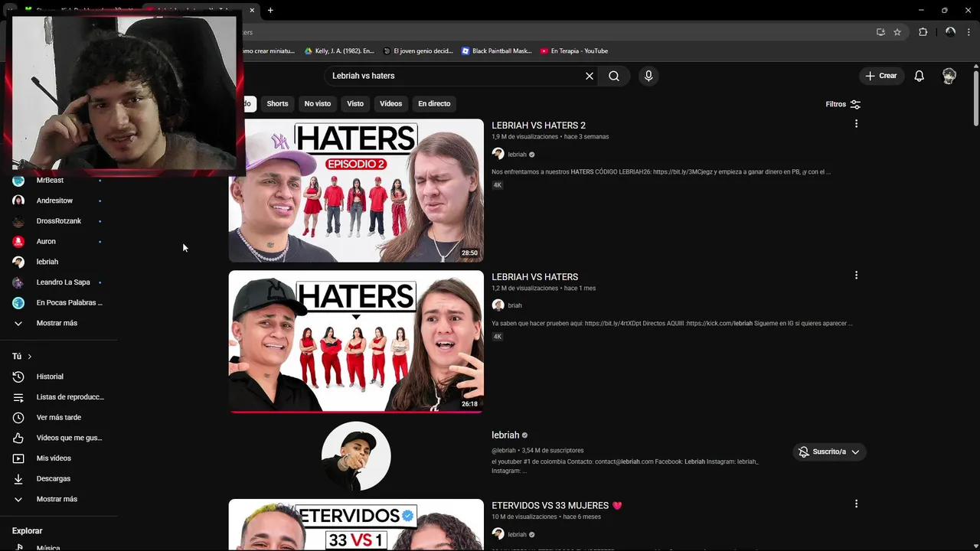The image size is (980, 551).
Task: Select the Visto filter chip
Action: pos(355,103)
